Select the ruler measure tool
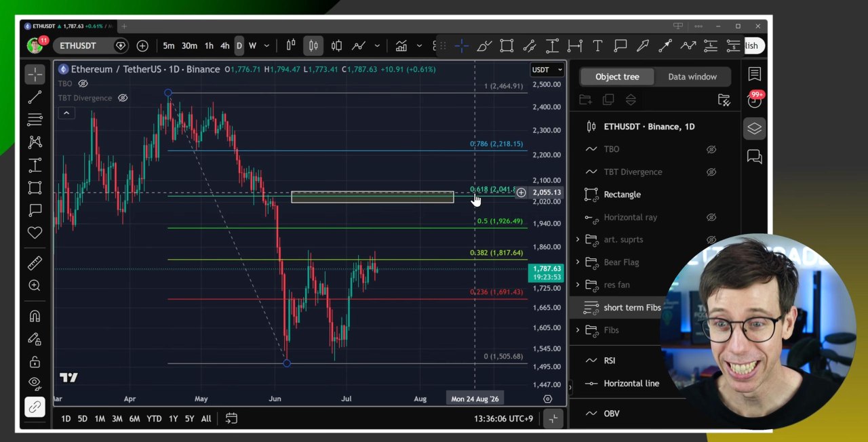Viewport: 868px width, 442px height. pyautogui.click(x=35, y=263)
